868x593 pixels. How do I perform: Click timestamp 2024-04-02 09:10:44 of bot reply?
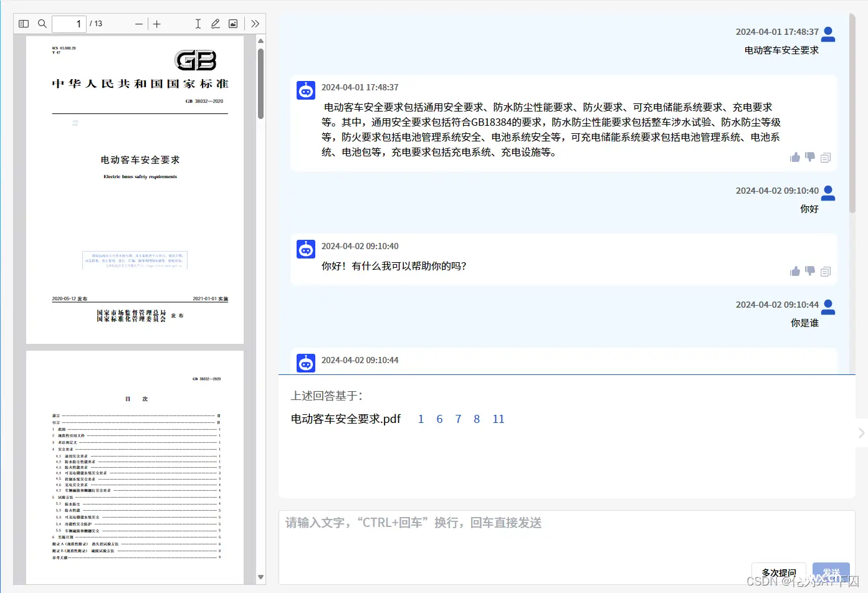pos(360,360)
